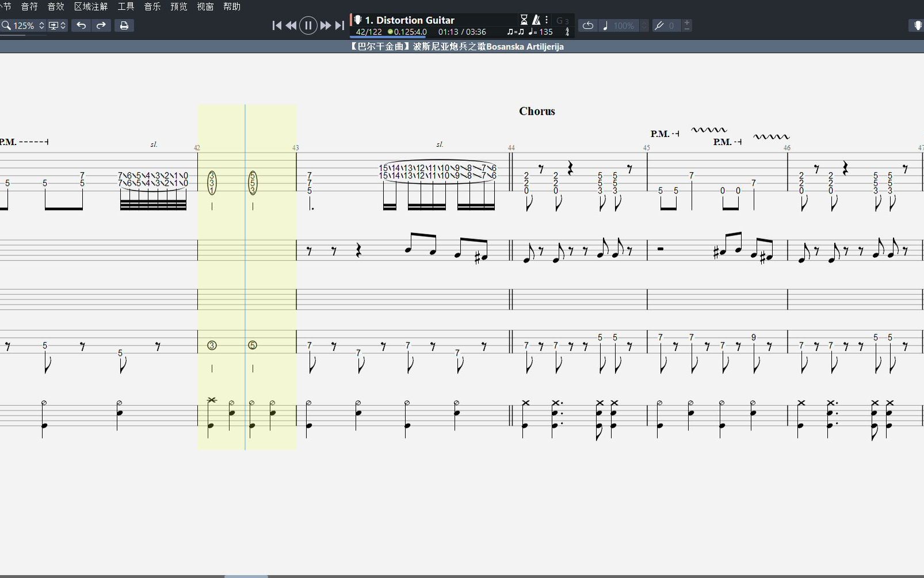Jump to the first bar
This screenshot has width=924, height=578.
click(x=277, y=25)
